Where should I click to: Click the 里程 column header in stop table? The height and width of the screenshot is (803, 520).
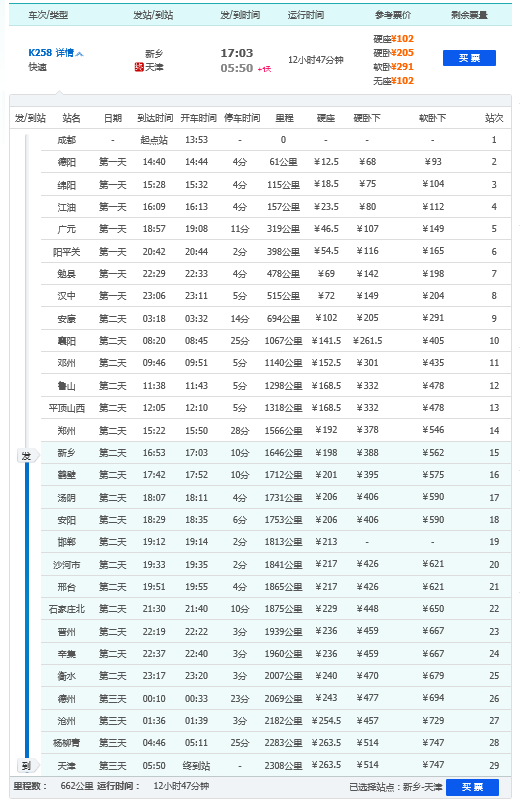pos(284,118)
